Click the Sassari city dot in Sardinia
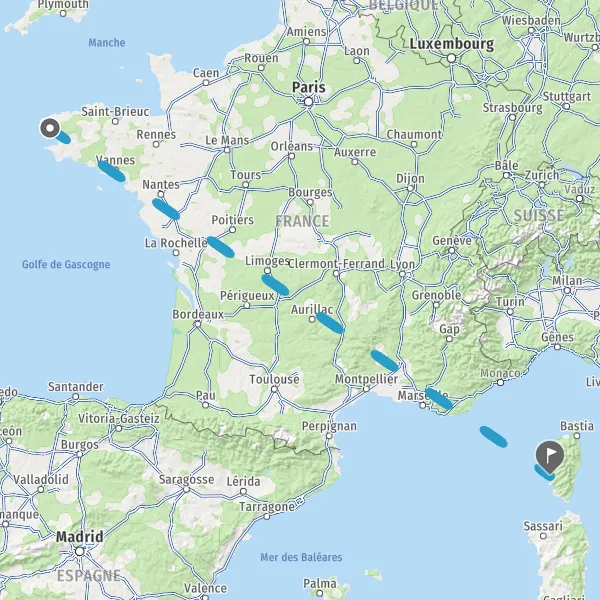The image size is (600, 600). click(x=543, y=536)
